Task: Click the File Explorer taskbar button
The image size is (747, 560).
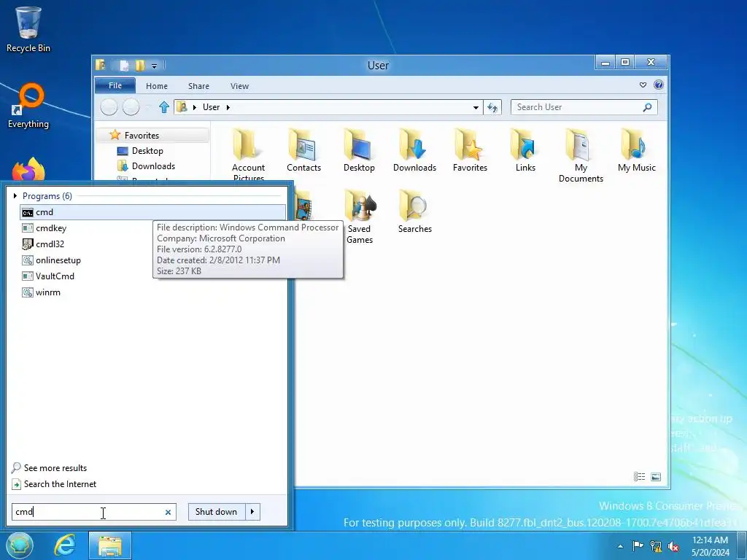Action: click(x=110, y=545)
